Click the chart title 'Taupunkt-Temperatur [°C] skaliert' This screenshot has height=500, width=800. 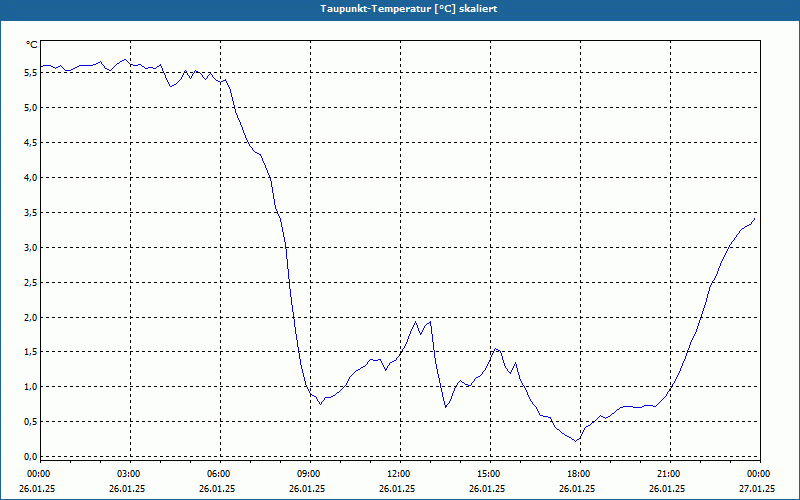(x=409, y=9)
